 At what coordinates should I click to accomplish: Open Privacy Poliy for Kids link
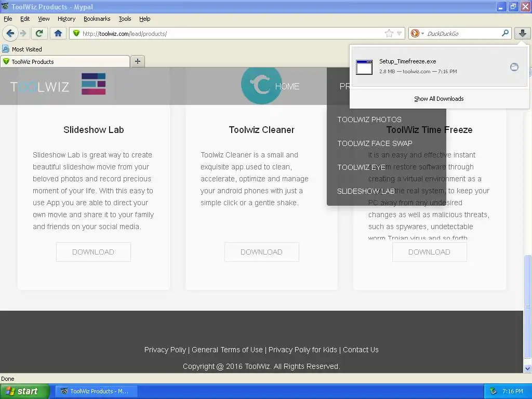303,350
